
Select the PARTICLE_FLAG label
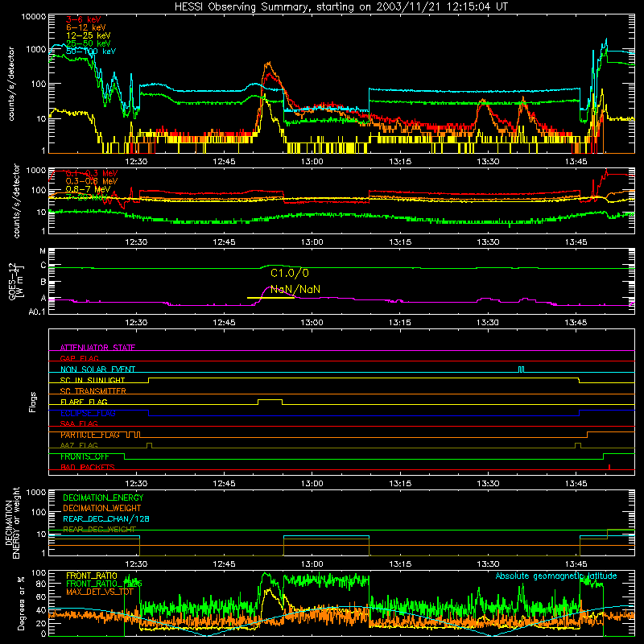[90, 435]
